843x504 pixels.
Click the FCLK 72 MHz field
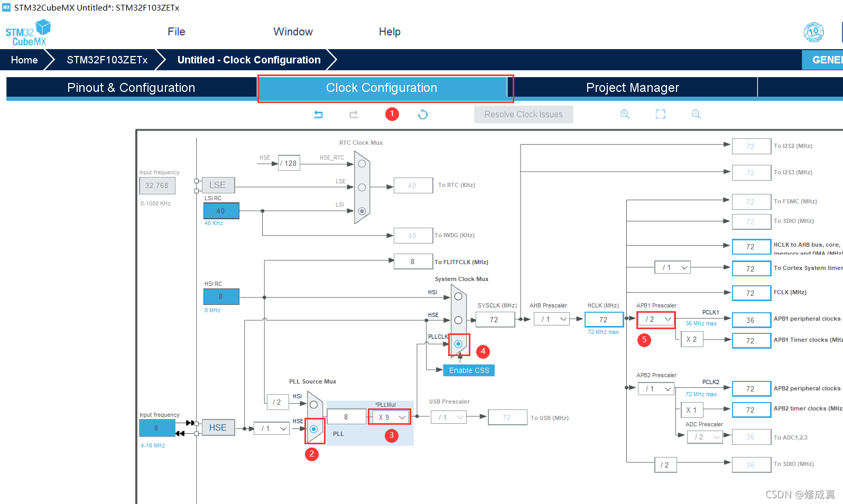pyautogui.click(x=751, y=293)
